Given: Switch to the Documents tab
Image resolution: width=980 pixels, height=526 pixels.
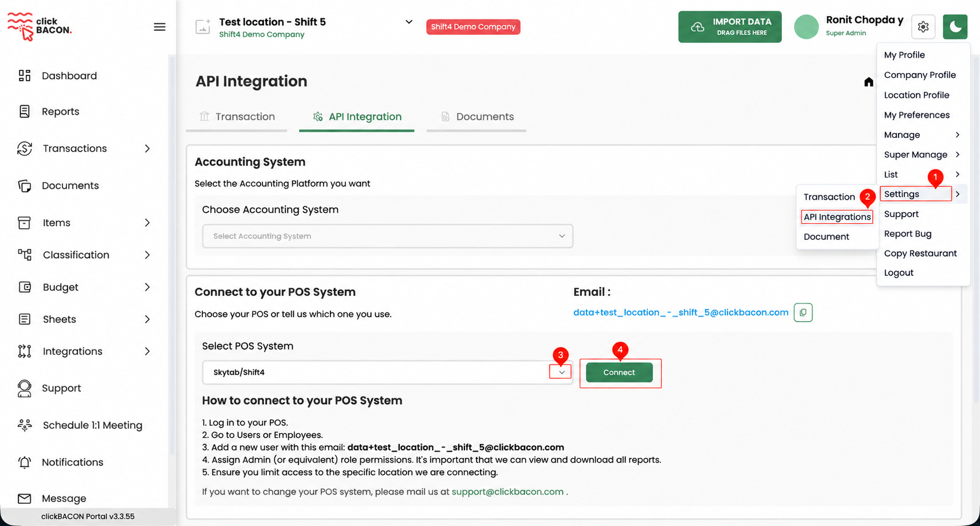Looking at the screenshot, I should click(x=477, y=117).
